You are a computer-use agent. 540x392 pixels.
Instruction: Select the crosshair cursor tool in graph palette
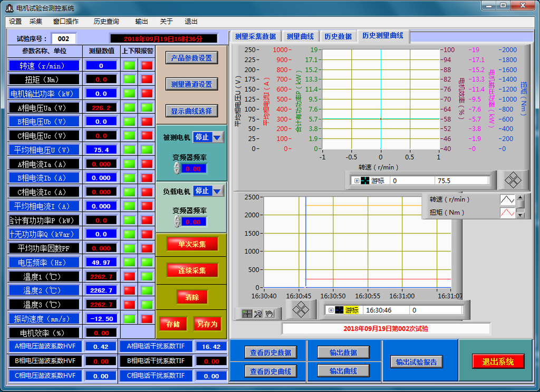click(247, 313)
